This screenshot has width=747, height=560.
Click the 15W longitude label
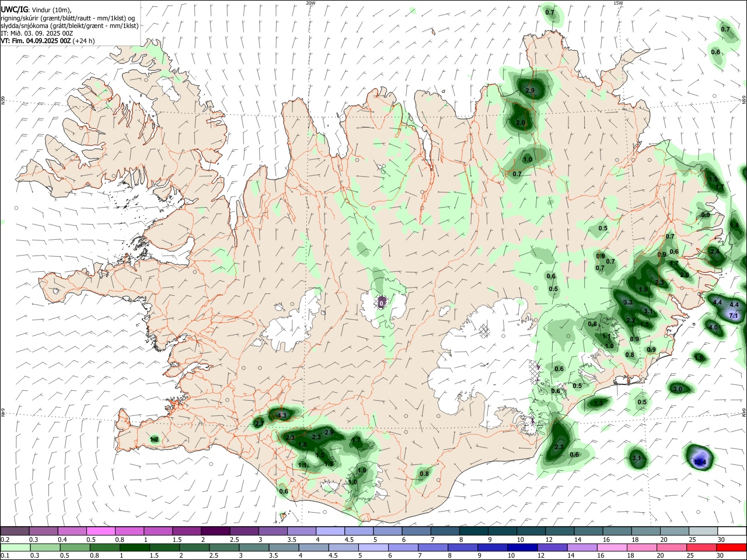point(618,3)
